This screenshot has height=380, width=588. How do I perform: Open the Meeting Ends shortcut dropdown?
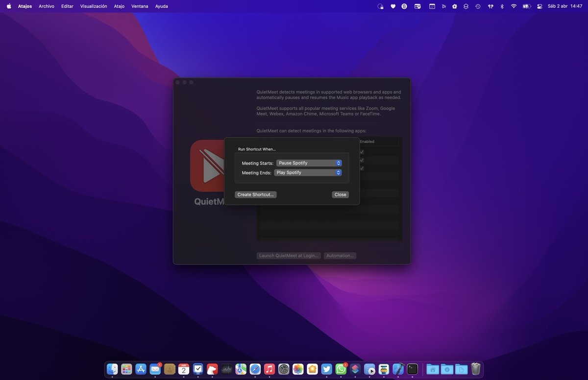tap(308, 173)
